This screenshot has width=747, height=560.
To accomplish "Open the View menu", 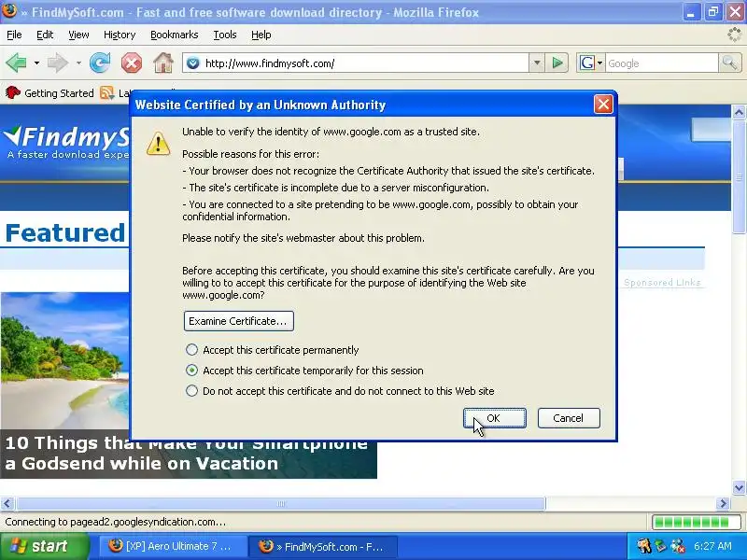I will (78, 35).
